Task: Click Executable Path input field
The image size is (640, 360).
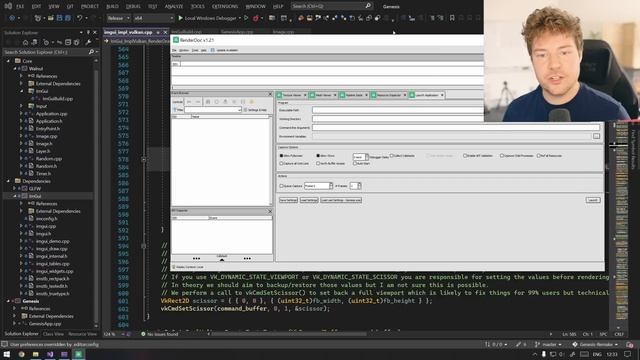Action: point(398,110)
